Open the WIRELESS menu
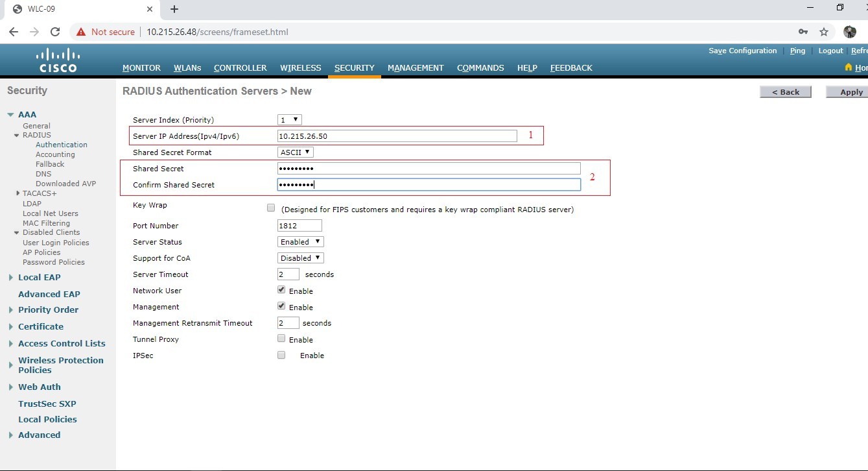This screenshot has height=471, width=868. click(x=301, y=67)
